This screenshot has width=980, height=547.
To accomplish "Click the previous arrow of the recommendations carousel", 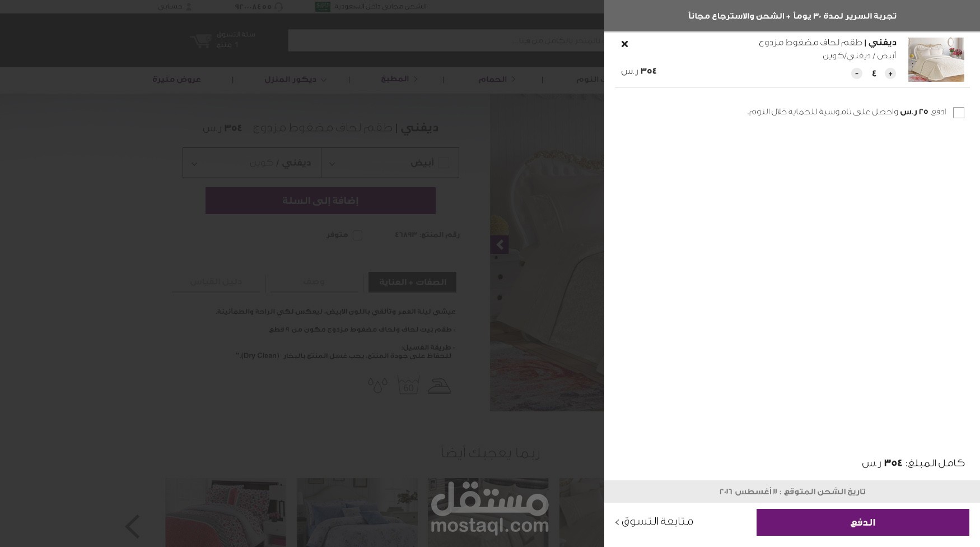I will (132, 526).
